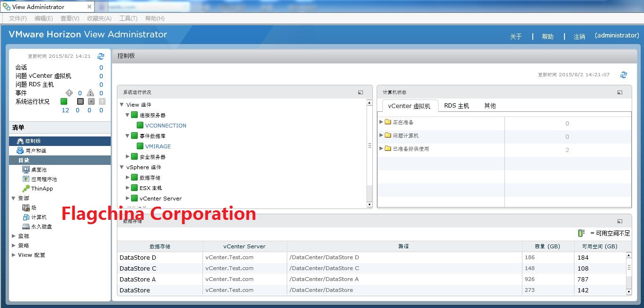Open the 帮助(H) menu
Screen dimensions: 644x308
155,18
